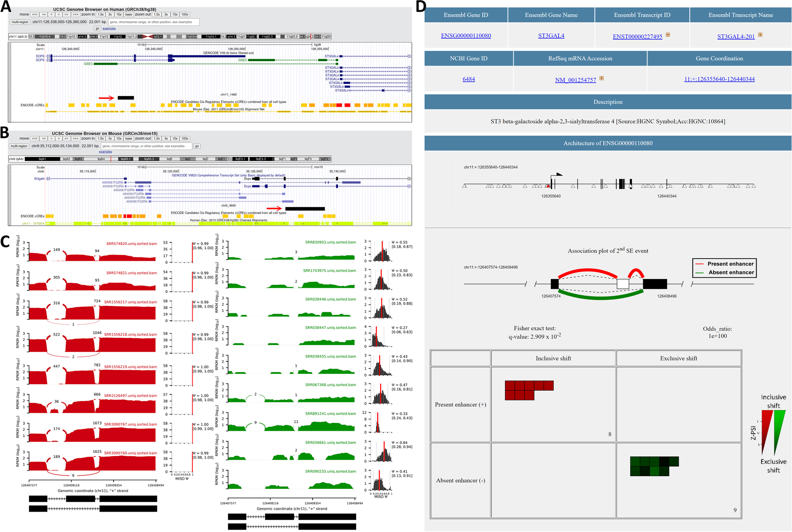Click the red enhancer triangle marker near 126355640
Viewport: 792px width, 532px height.
click(548, 186)
